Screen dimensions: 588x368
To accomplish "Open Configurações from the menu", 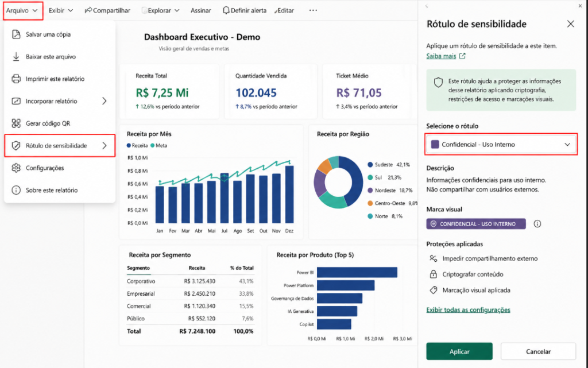I will [x=60, y=168].
